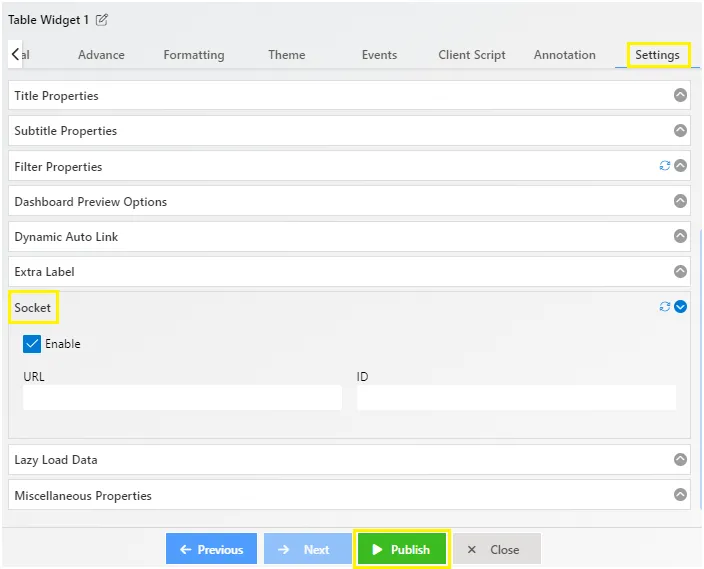Uncheck the Socket Enable checkbox
This screenshot has height=569, width=704.
pos(32,344)
